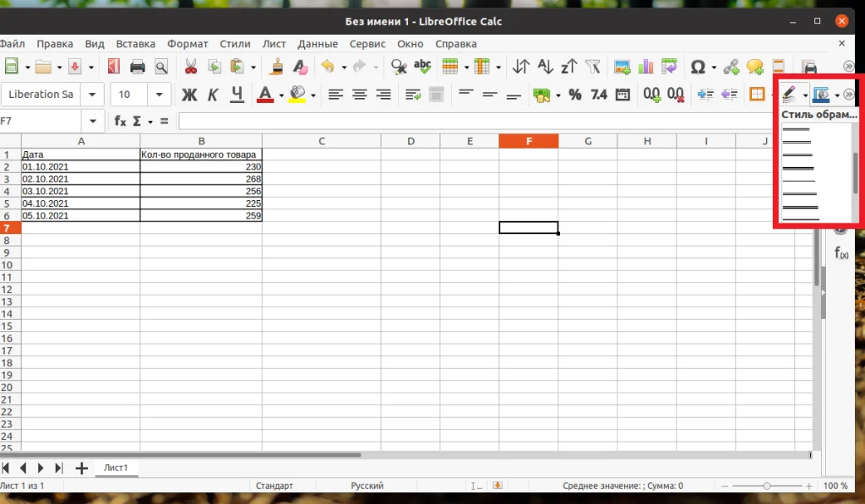Open the Данные menu
This screenshot has width=865, height=504.
pos(317,43)
